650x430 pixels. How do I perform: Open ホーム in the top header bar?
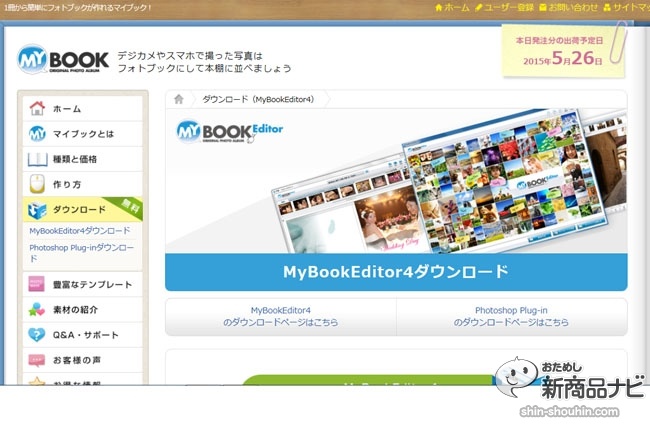452,7
